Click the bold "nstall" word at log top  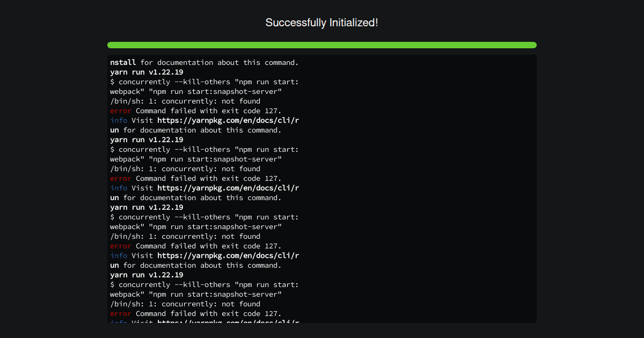[123, 63]
